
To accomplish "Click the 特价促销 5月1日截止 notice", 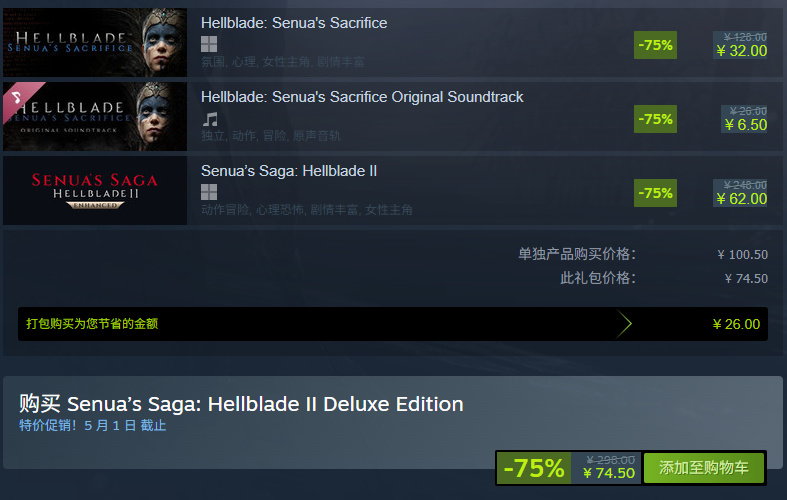I will 93,425.
